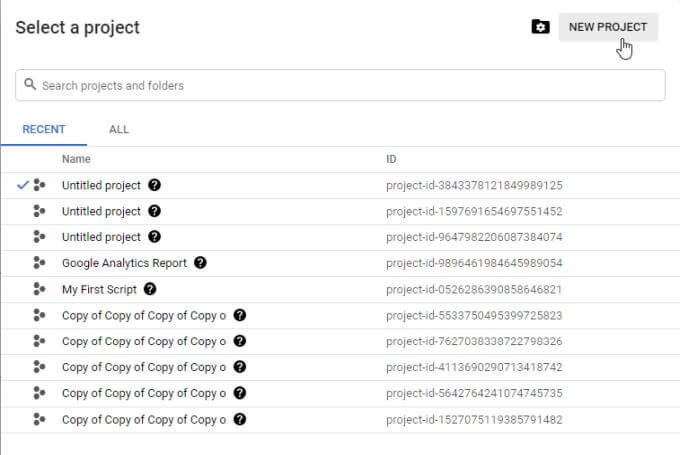Screen dimensions: 680x455
Task: Select the RECENT tab
Action: (44, 129)
